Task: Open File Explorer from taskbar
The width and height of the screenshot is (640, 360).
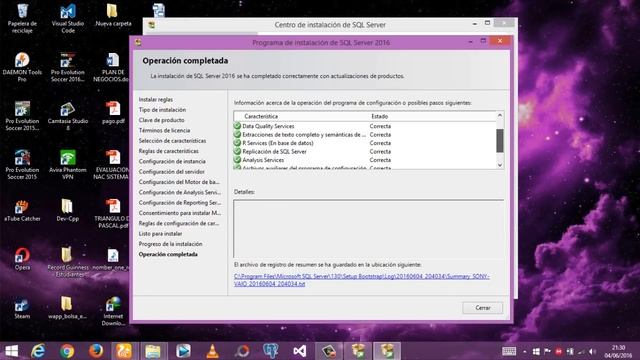Action: point(153,351)
